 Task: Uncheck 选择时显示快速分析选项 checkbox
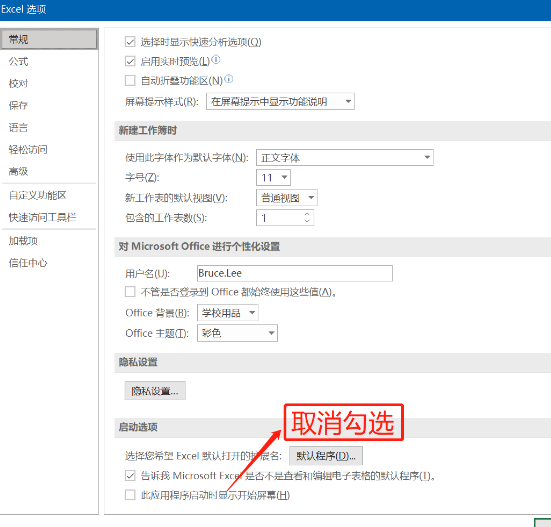point(130,42)
